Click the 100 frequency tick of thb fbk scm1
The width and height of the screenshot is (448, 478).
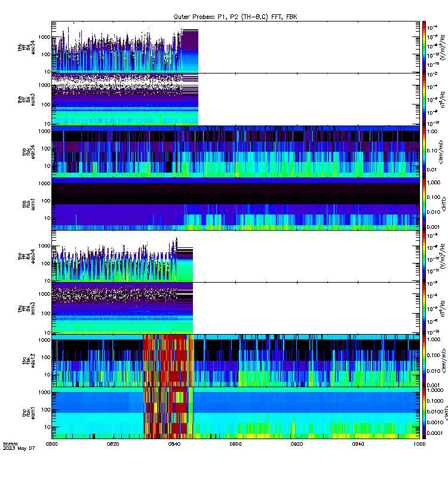click(45, 201)
